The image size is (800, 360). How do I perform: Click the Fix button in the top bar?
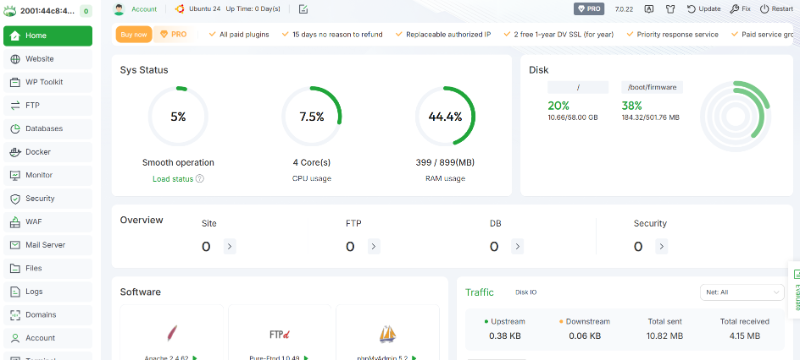(x=740, y=9)
